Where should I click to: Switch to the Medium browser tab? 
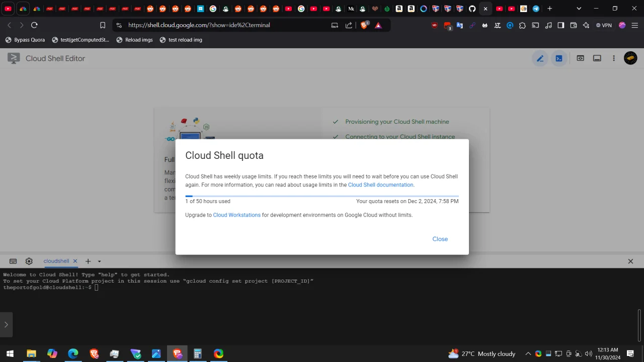point(351,9)
